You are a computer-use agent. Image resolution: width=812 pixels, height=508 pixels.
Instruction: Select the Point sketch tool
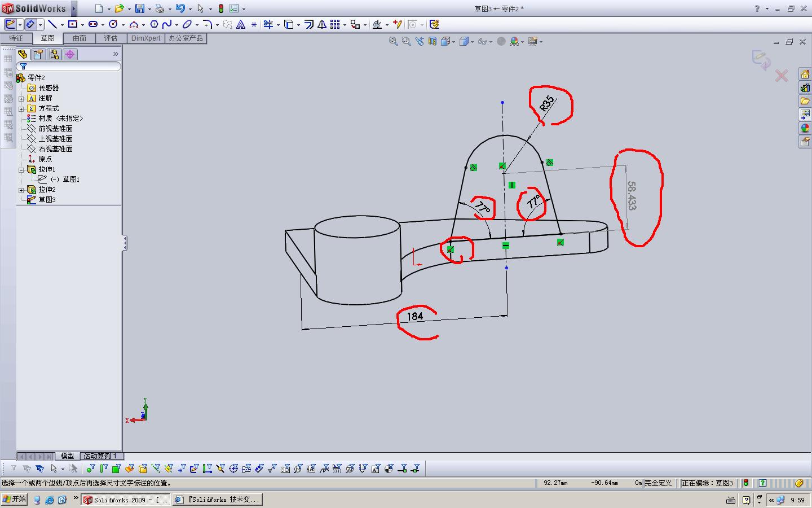pyautogui.click(x=254, y=24)
